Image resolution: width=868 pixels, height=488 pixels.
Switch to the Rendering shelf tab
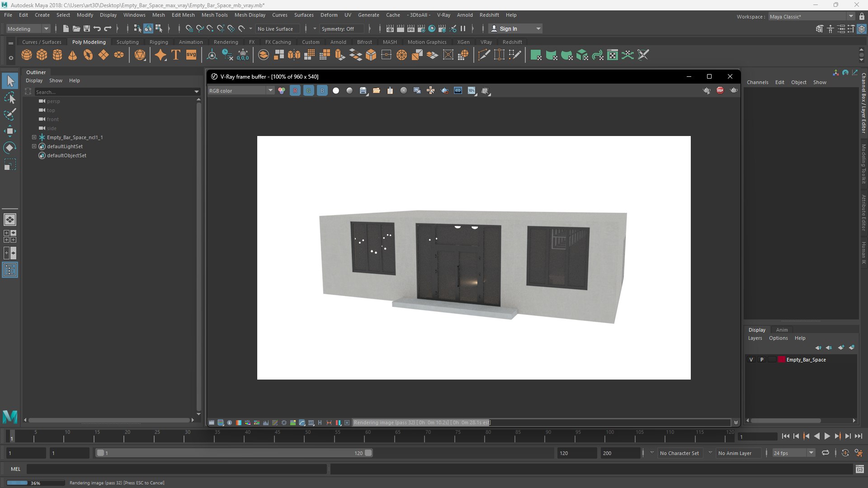coord(226,42)
